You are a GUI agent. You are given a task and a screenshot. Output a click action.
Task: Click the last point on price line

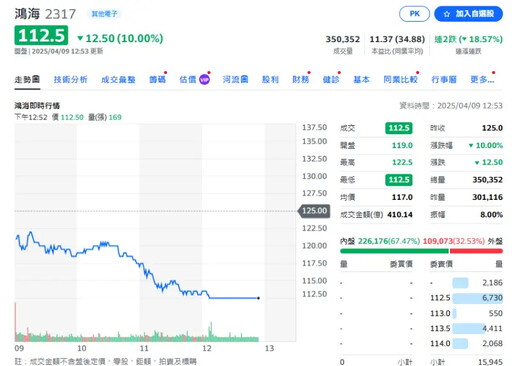258,298
